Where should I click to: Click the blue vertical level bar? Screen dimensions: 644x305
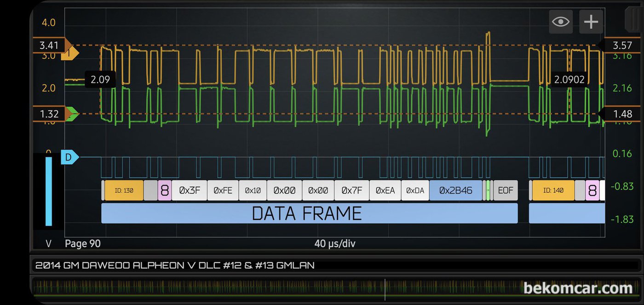coord(48,191)
